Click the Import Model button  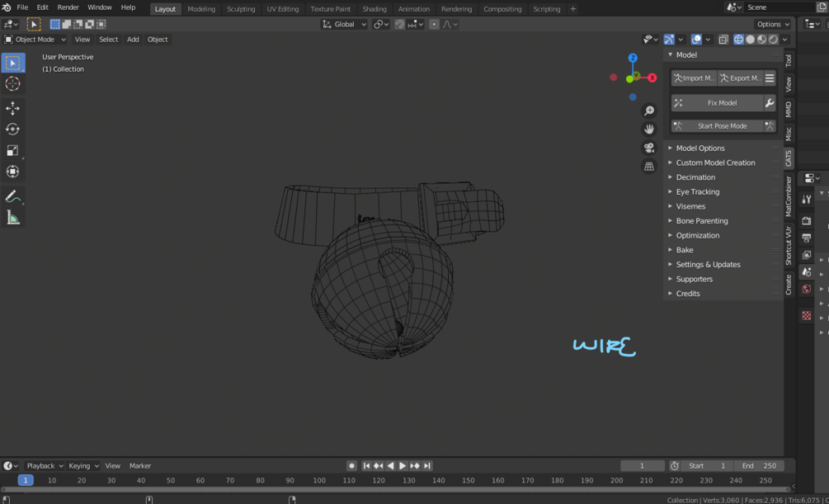tap(694, 78)
